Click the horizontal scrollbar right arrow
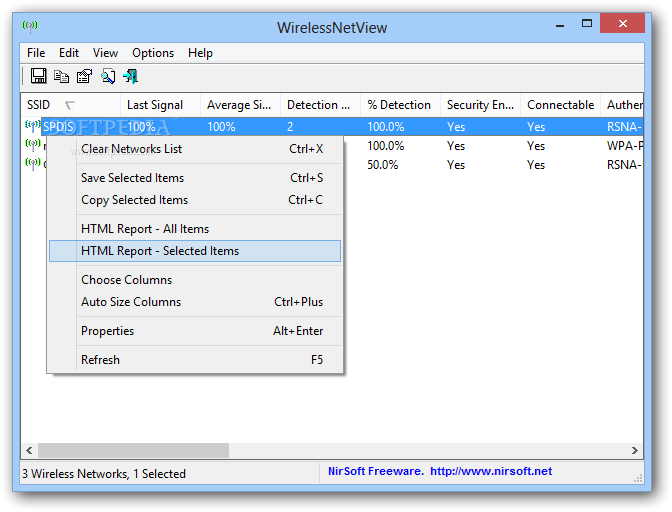 click(x=635, y=450)
